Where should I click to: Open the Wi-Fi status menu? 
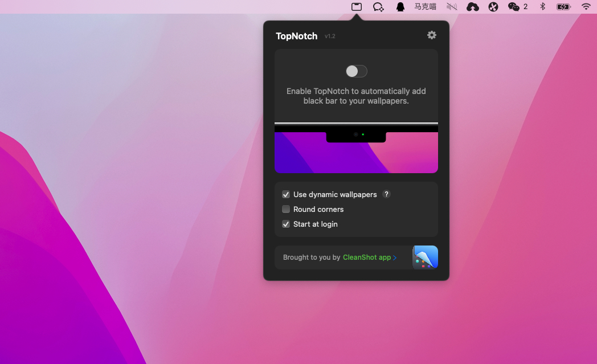(x=586, y=7)
